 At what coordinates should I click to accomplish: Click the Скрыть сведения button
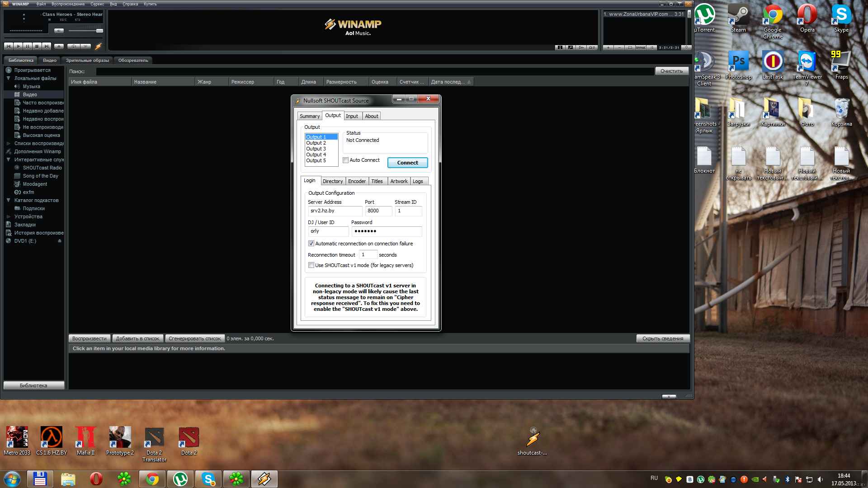pos(663,338)
